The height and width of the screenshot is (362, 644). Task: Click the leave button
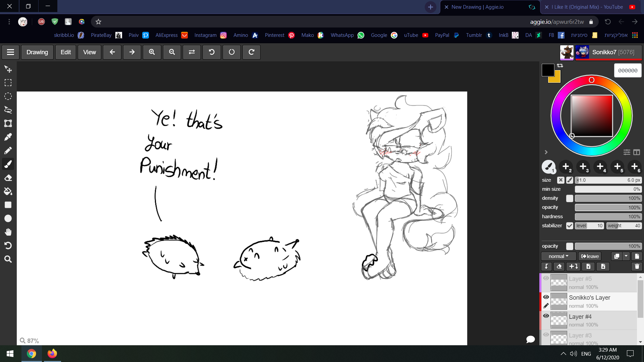point(590,256)
